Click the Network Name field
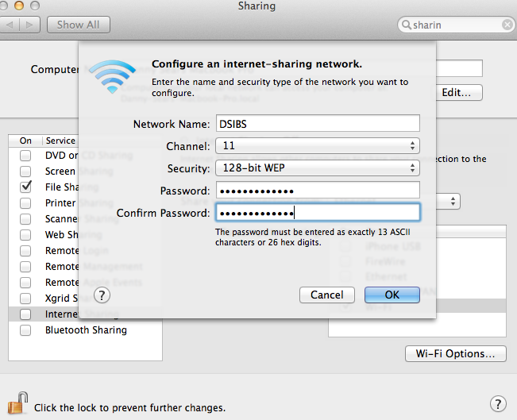The height and width of the screenshot is (420, 517). pyautogui.click(x=318, y=124)
